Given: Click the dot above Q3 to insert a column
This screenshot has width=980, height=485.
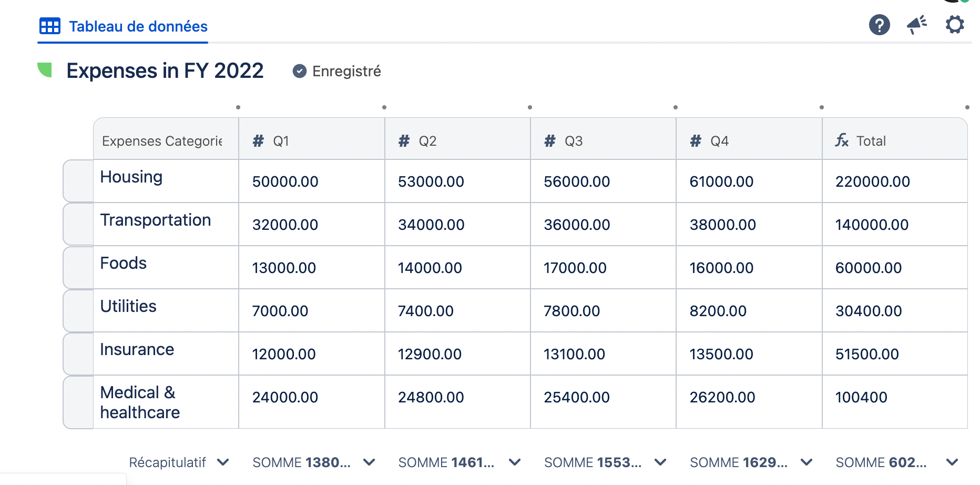Looking at the screenshot, I should pyautogui.click(x=529, y=106).
